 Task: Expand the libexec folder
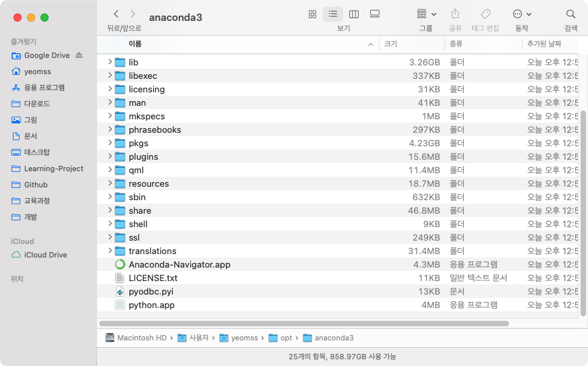pyautogui.click(x=110, y=75)
